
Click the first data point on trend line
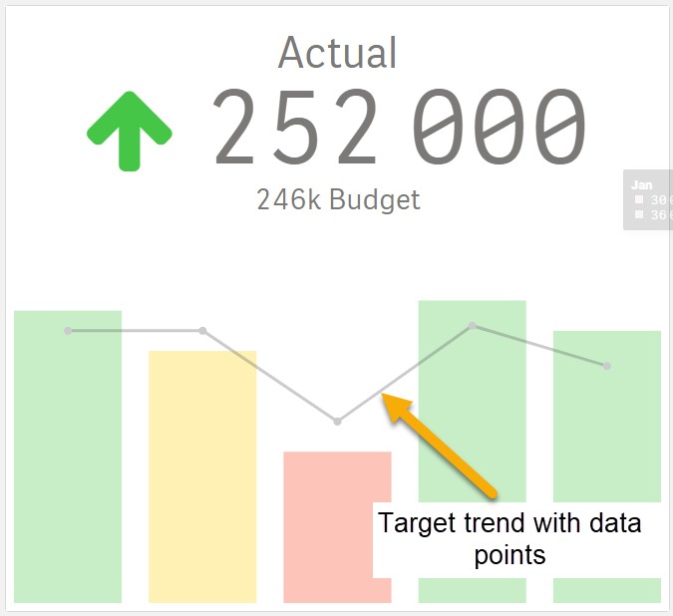coord(68,331)
